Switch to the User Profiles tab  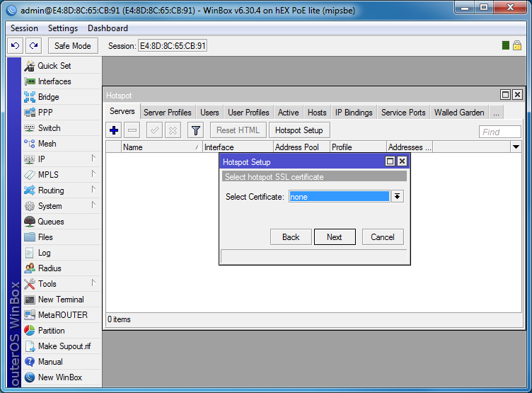[248, 113]
